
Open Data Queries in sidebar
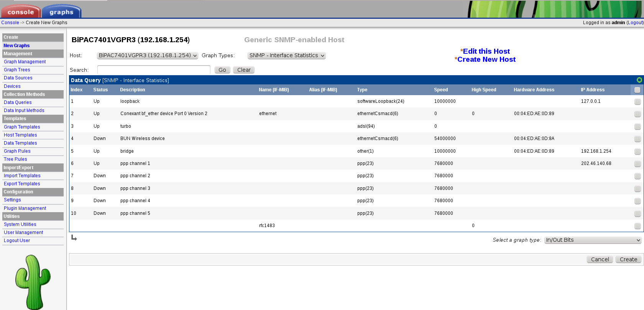(18, 102)
